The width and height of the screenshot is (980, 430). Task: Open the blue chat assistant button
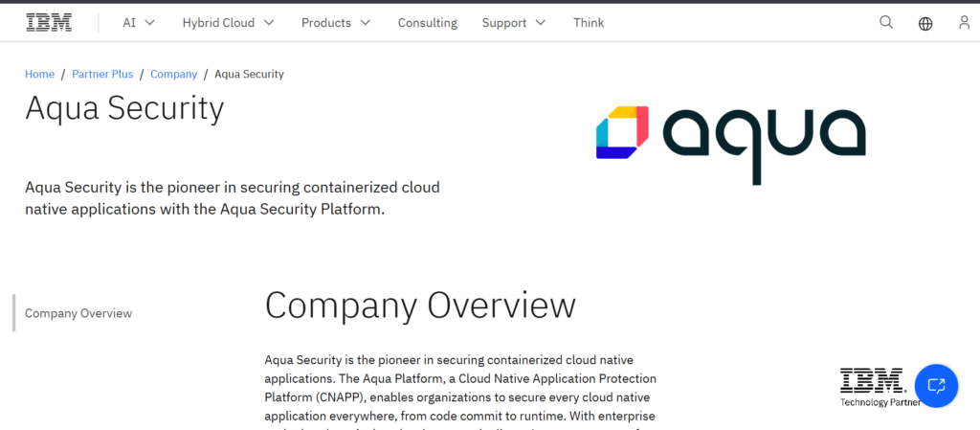[936, 386]
